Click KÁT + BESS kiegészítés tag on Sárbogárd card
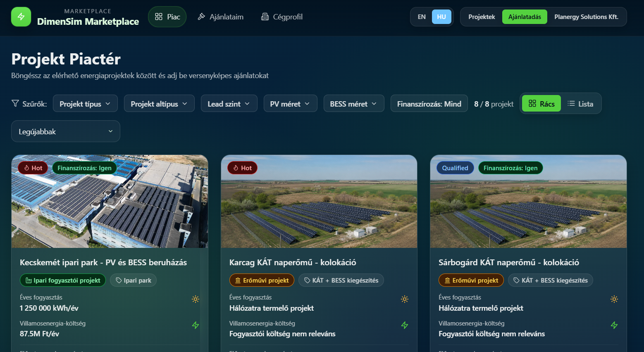 (551, 280)
